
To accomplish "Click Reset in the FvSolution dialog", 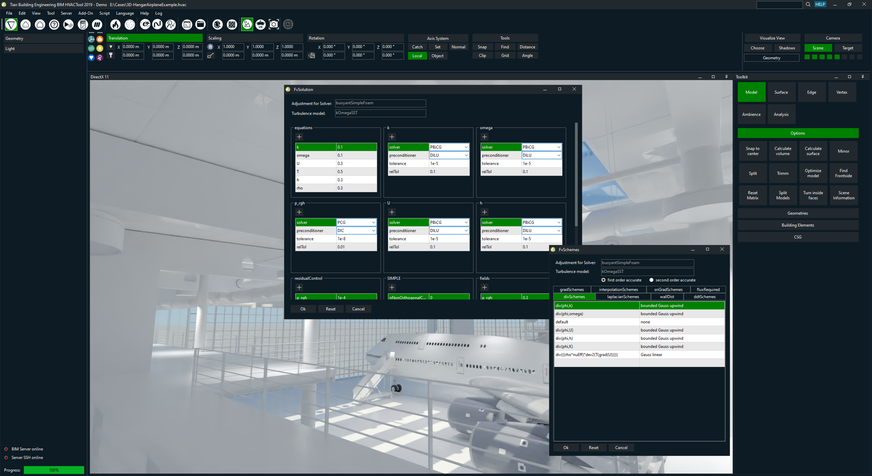I will tap(330, 309).
